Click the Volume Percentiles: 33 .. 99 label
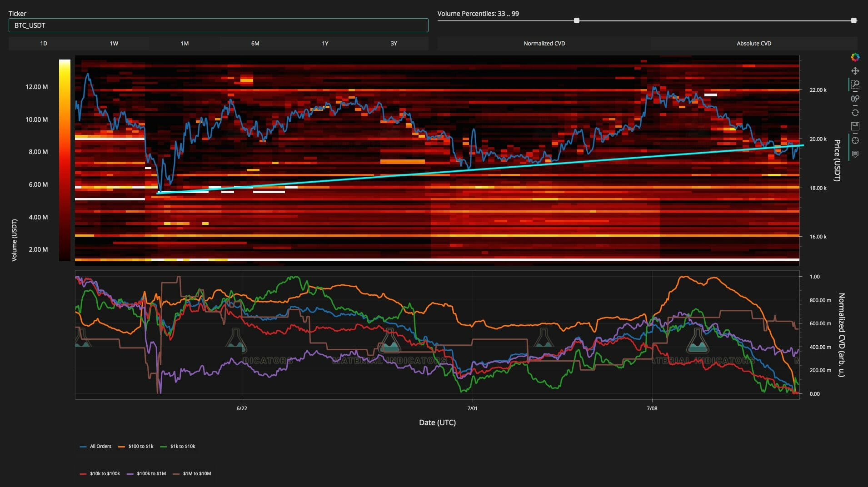Viewport: 868px width, 487px height. [478, 14]
